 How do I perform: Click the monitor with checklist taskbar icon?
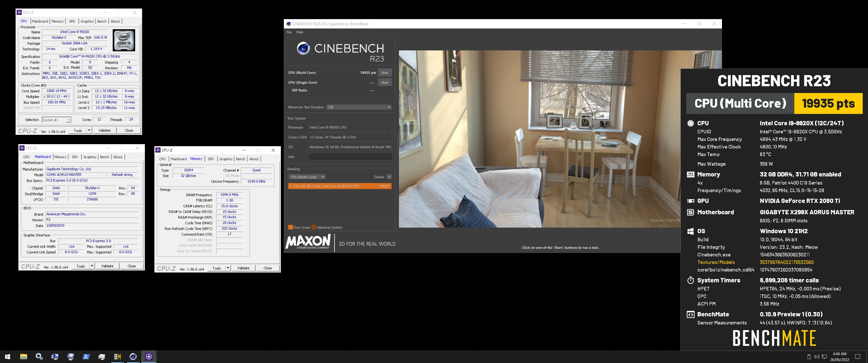(x=70, y=357)
